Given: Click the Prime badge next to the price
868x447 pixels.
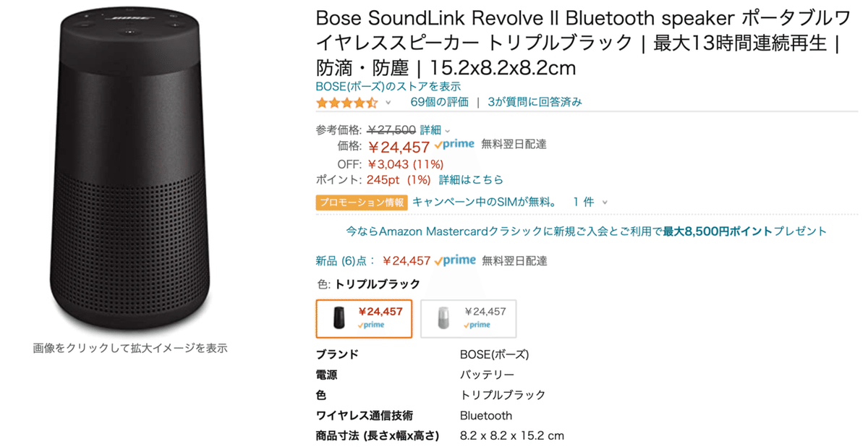Looking at the screenshot, I should 454,145.
